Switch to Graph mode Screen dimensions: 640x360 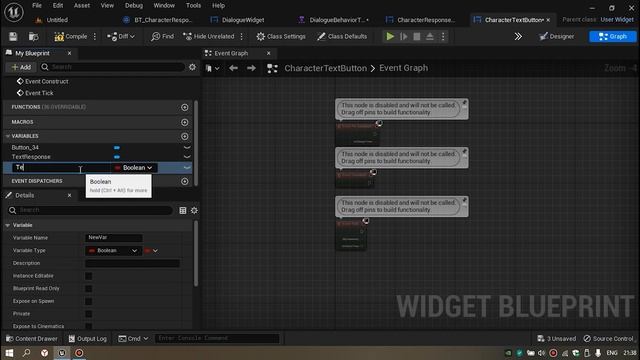(613, 36)
